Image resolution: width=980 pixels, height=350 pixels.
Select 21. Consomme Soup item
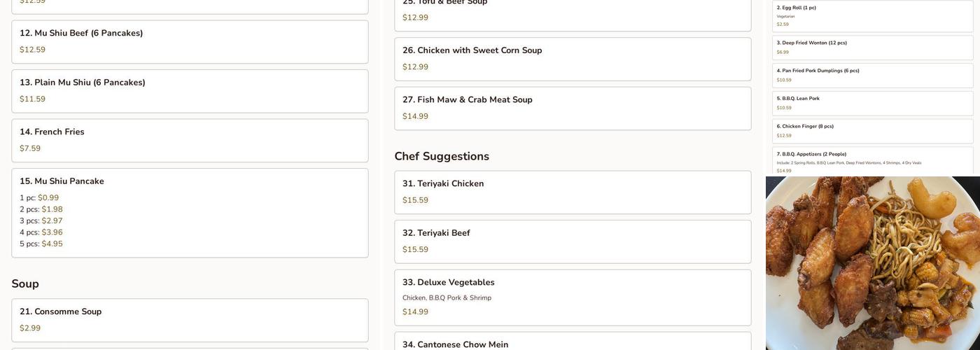[190, 320]
